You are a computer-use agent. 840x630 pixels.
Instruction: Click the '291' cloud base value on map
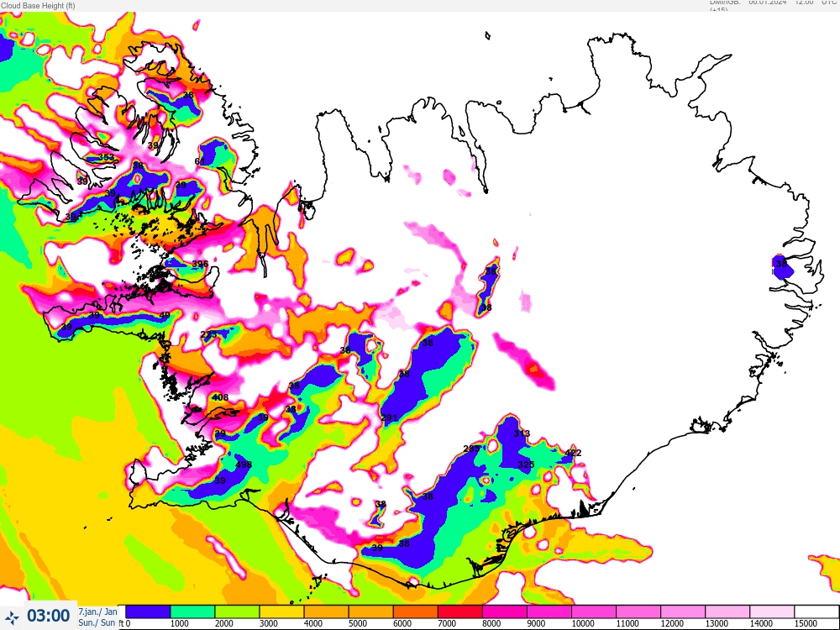pyautogui.click(x=390, y=417)
